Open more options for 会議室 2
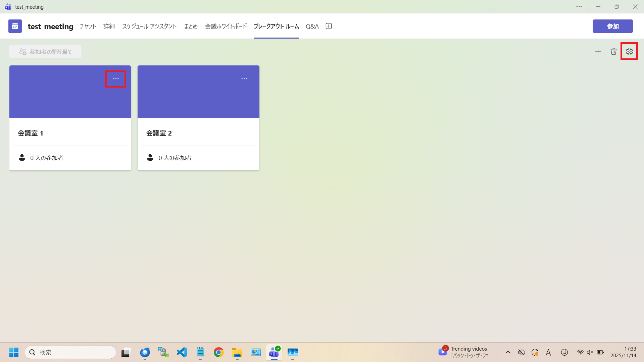644x362 pixels. click(244, 79)
